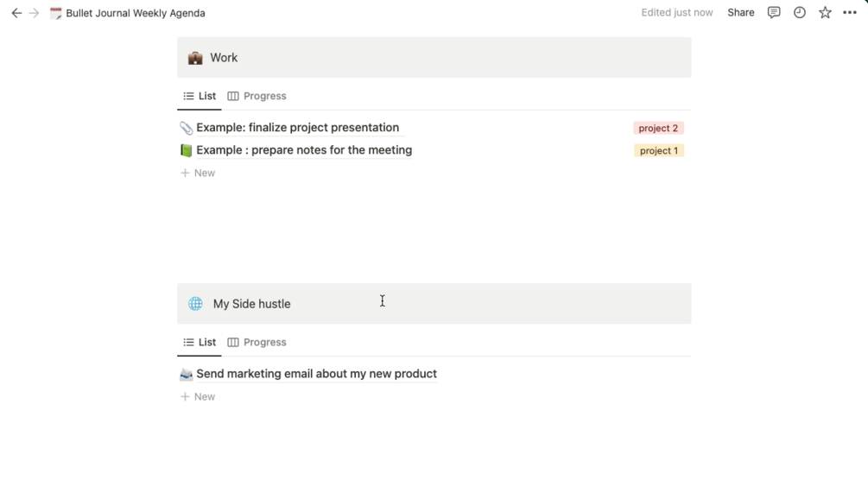The height and width of the screenshot is (499, 868).
Task: Click the paperclip icon on finalize presentation
Action: tap(186, 128)
